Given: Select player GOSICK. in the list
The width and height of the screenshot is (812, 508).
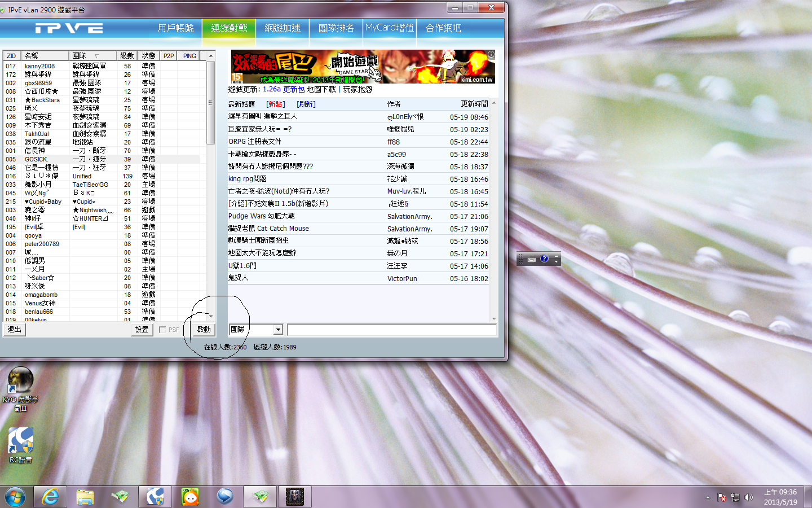Looking at the screenshot, I should point(101,159).
